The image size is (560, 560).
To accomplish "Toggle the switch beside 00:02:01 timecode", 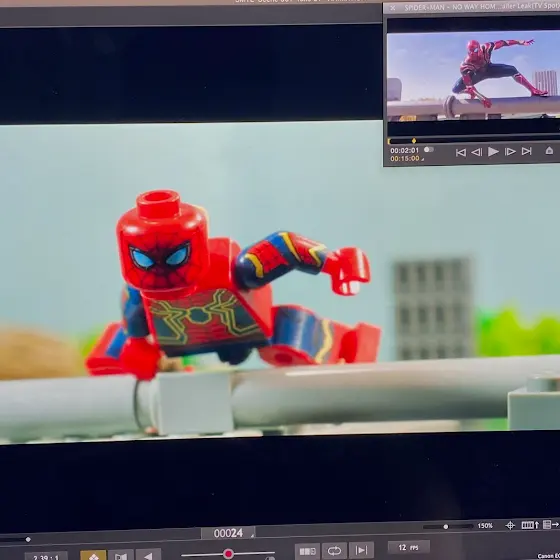I will click(429, 150).
